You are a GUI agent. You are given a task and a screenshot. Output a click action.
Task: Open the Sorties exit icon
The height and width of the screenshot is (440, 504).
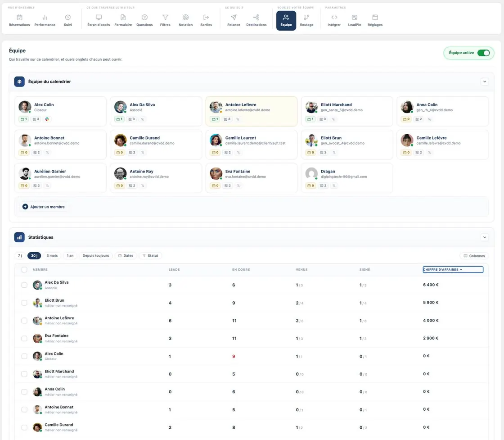coord(206,18)
